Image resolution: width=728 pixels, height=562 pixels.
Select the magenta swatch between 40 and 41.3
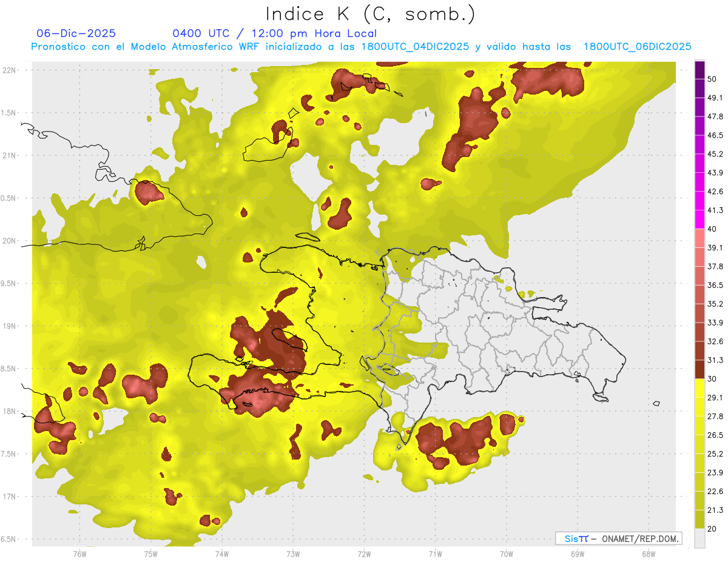(x=700, y=219)
